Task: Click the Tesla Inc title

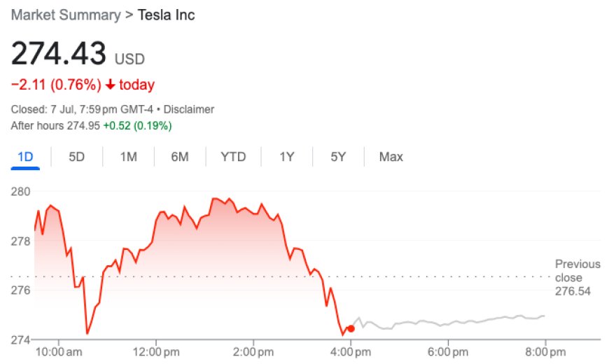Action: pyautogui.click(x=165, y=15)
